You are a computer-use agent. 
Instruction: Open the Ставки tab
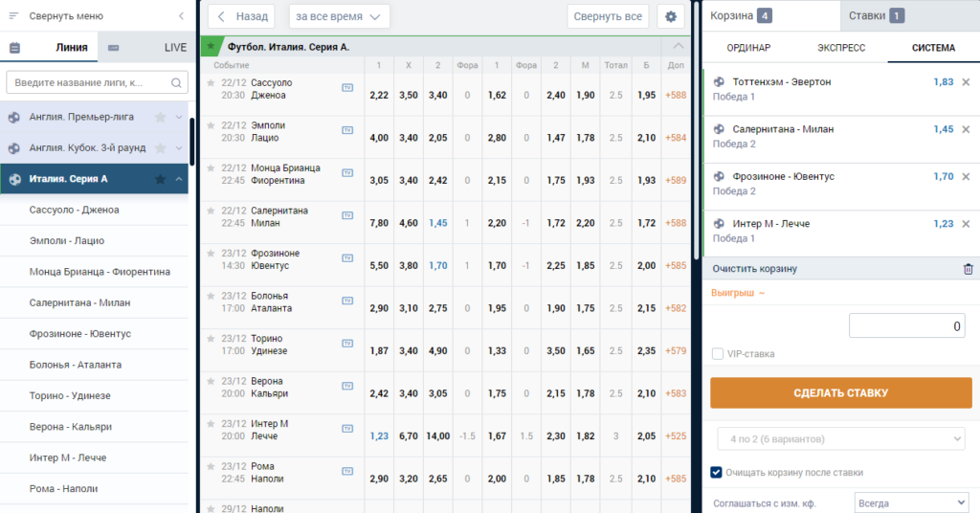[x=910, y=15]
